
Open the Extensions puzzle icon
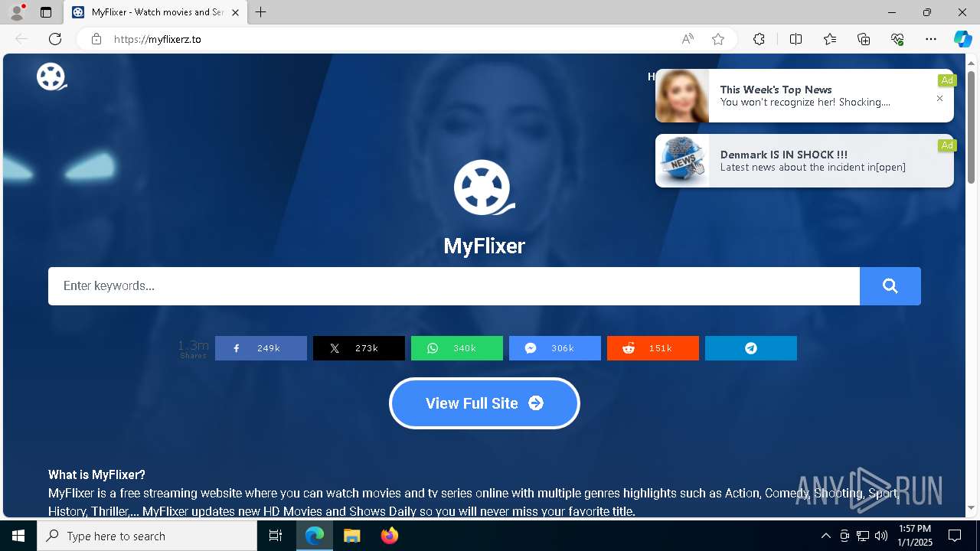point(759,39)
